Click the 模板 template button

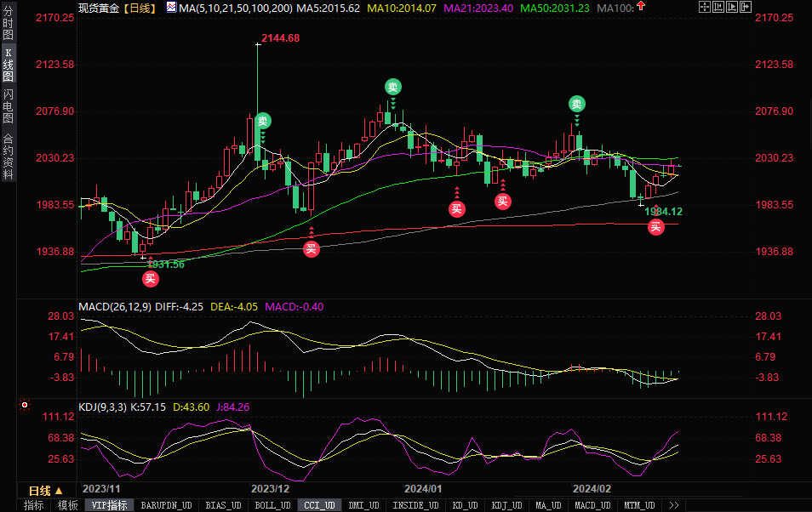coord(68,505)
